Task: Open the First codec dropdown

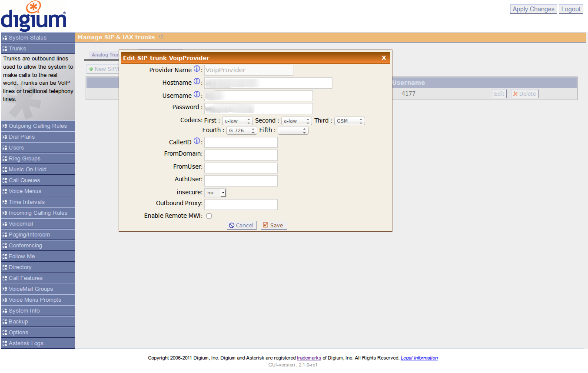Action: pyautogui.click(x=237, y=121)
